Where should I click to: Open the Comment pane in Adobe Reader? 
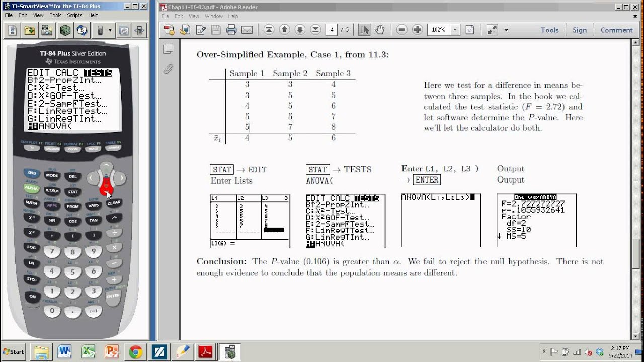(x=616, y=30)
